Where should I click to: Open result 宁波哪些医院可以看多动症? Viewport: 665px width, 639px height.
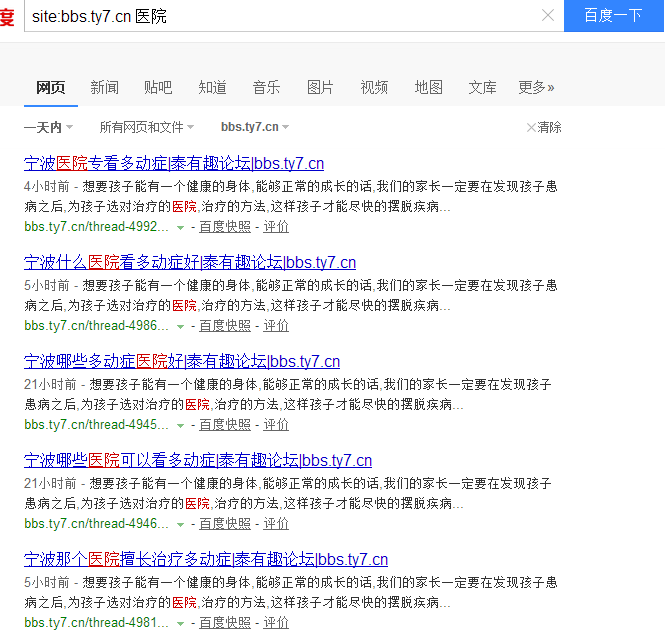click(198, 460)
